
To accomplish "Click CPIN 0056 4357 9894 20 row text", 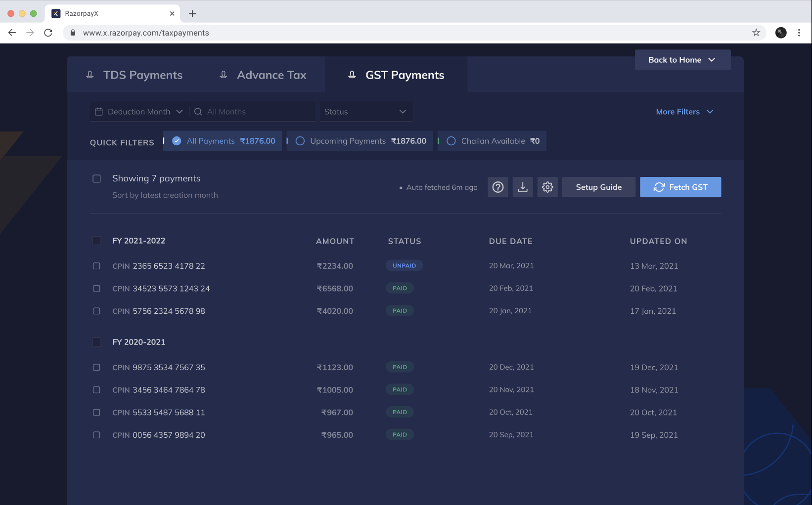I will coord(159,435).
